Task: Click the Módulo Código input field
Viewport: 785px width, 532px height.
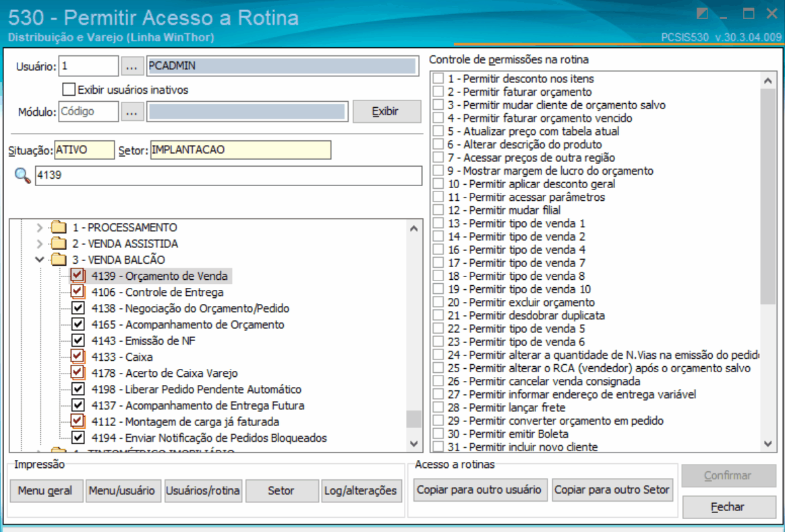Action: point(88,112)
